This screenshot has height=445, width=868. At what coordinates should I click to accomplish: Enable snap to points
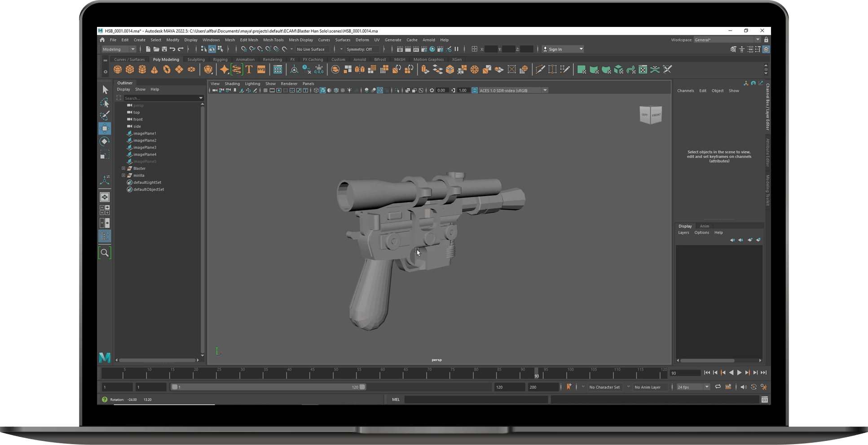pos(260,49)
